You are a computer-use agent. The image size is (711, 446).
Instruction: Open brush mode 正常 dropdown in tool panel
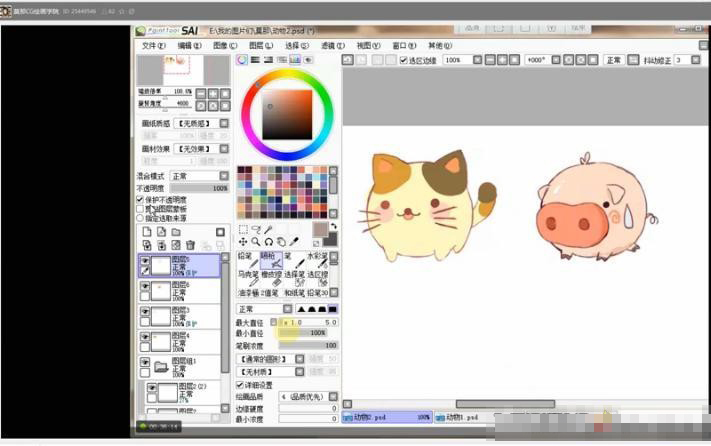(287, 309)
